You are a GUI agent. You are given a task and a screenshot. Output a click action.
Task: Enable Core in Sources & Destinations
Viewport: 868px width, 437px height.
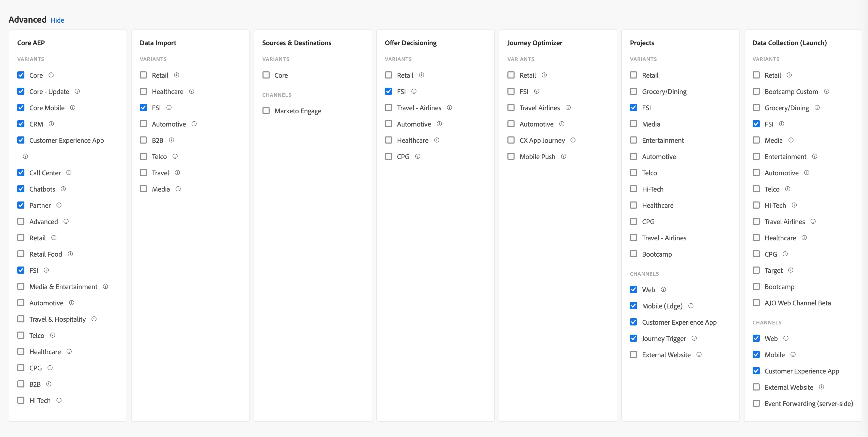point(266,75)
